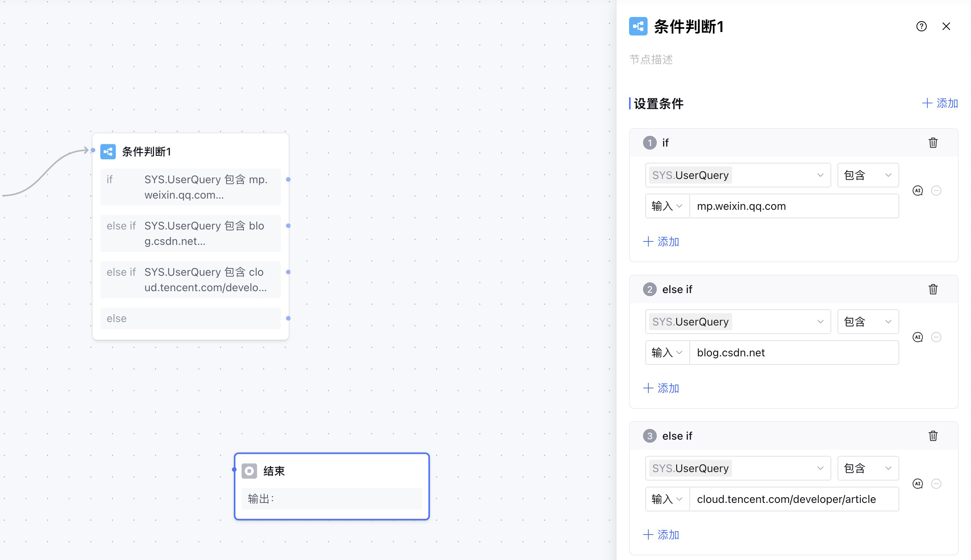The image size is (971, 560).
Task: Click the help question mark icon
Action: click(x=921, y=26)
